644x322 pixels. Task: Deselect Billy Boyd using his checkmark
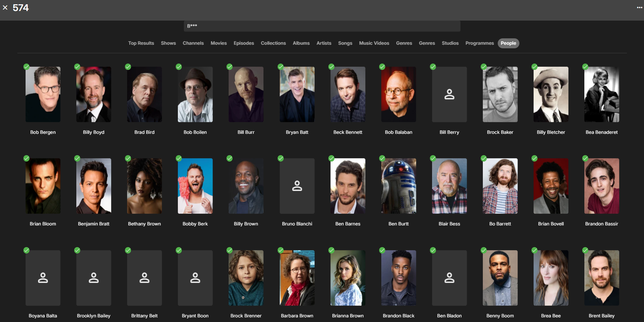(77, 67)
